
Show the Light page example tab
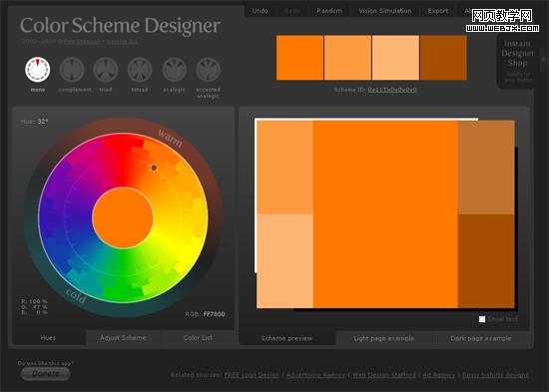(x=383, y=338)
